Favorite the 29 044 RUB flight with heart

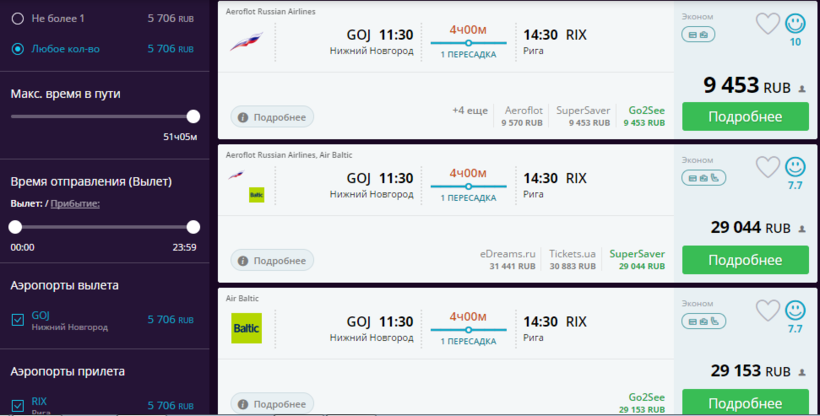pyautogui.click(x=767, y=167)
